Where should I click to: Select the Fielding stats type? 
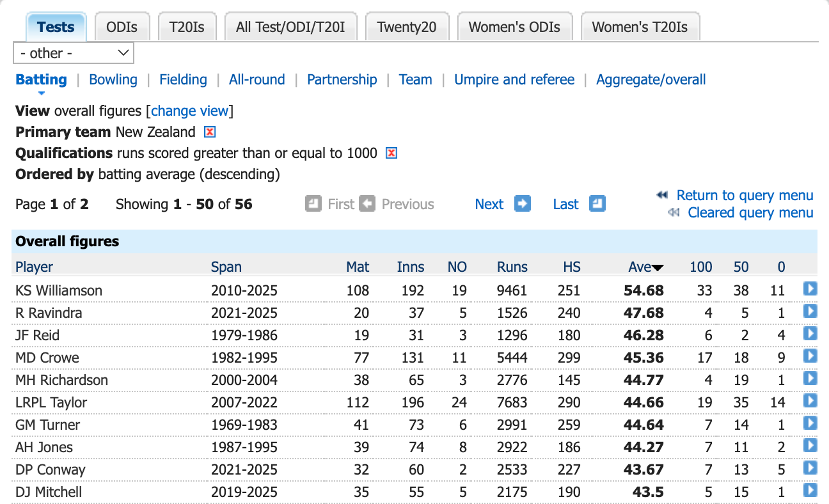pos(183,79)
